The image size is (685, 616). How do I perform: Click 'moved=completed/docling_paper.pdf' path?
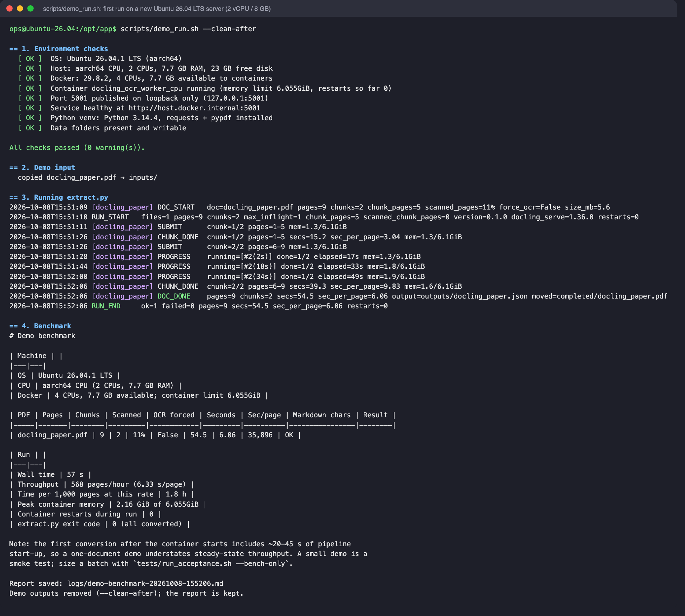tap(600, 296)
